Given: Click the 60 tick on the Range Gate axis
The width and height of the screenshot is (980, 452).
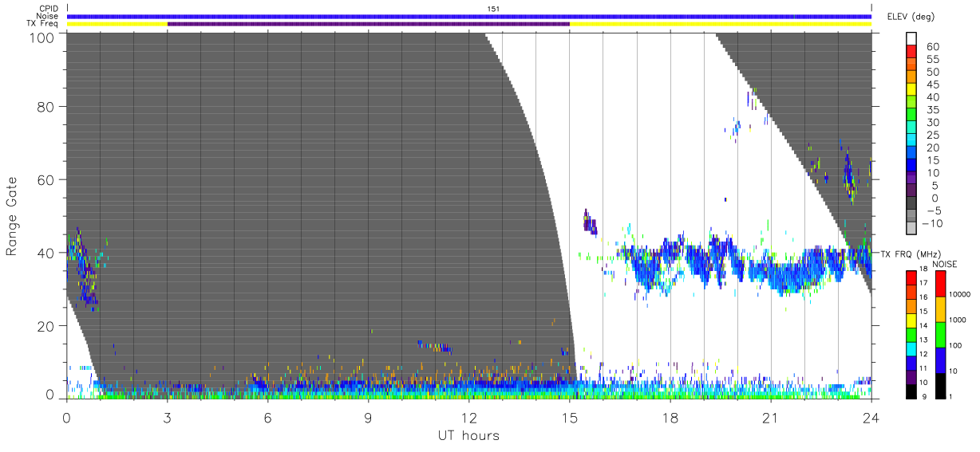Looking at the screenshot, I should pyautogui.click(x=46, y=179).
